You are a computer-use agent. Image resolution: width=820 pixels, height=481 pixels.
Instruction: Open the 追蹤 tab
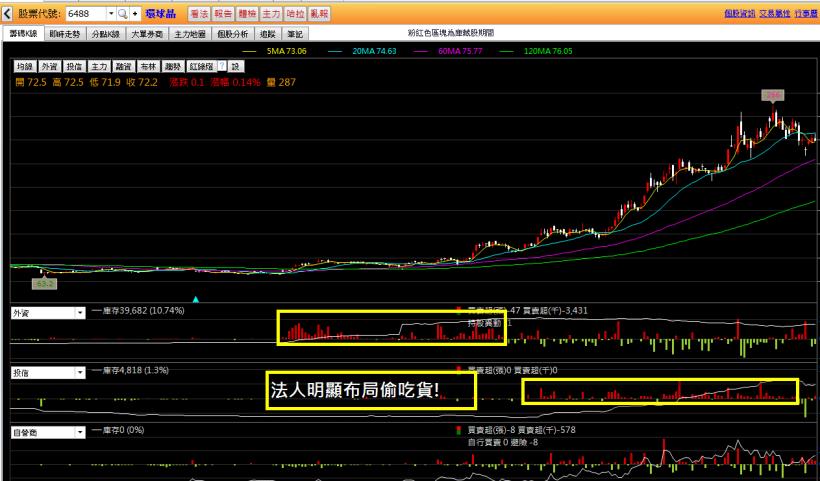click(268, 34)
